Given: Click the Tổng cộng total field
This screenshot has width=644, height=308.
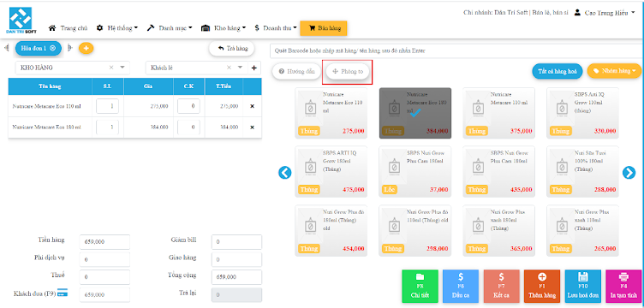Looking at the screenshot, I should click(236, 277).
